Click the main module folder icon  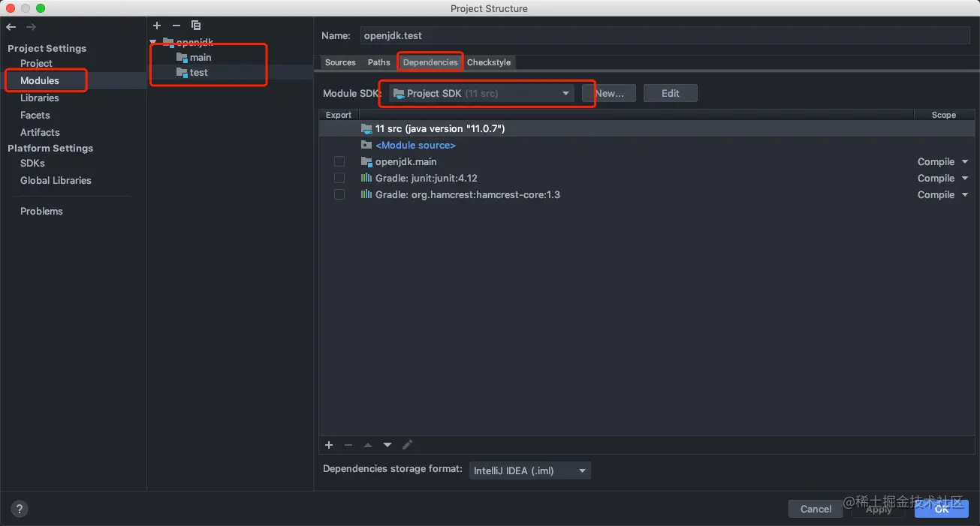point(182,58)
